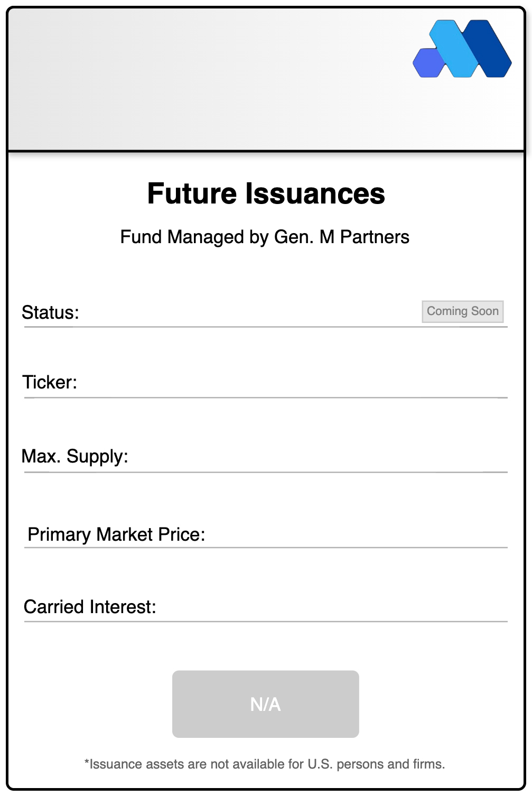Click the dark blue right segment of logo
This screenshot has height=796, width=532.
coord(490,49)
